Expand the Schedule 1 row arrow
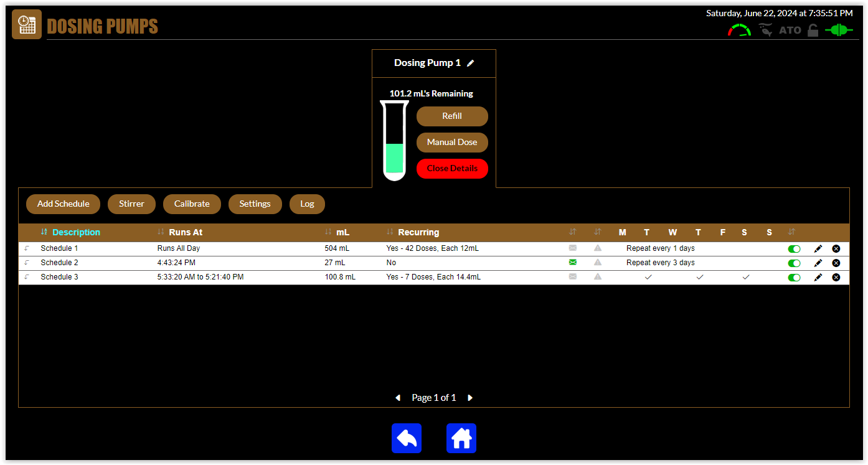This screenshot has height=465, width=868. point(27,248)
